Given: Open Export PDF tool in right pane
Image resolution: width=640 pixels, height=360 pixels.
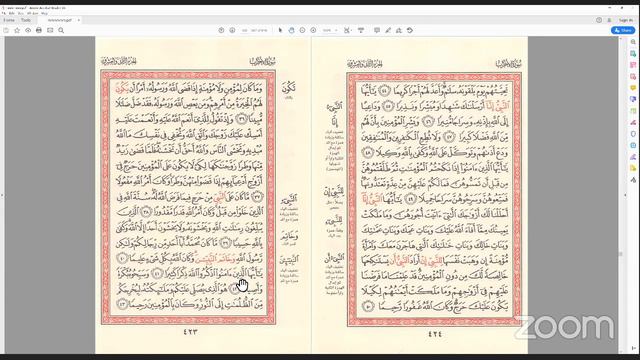Looking at the screenshot, I should pos(633,53).
